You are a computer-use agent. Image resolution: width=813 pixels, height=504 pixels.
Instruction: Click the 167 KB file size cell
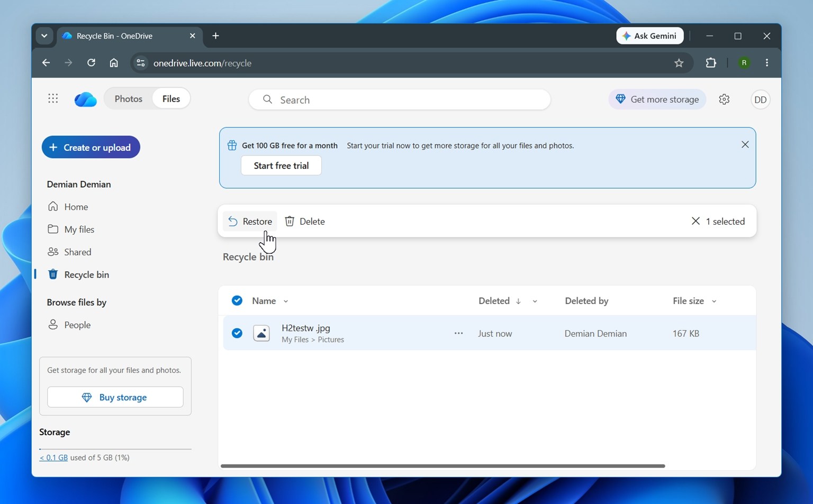coord(686,334)
